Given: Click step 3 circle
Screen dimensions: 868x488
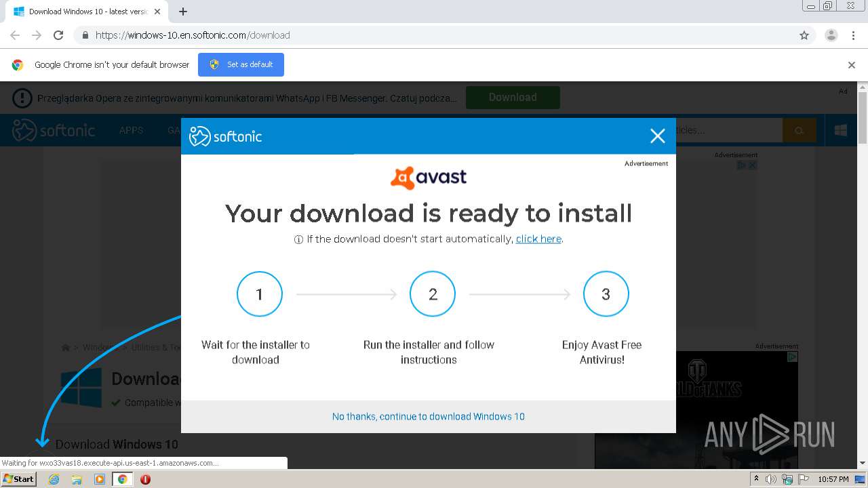Looking at the screenshot, I should (606, 294).
